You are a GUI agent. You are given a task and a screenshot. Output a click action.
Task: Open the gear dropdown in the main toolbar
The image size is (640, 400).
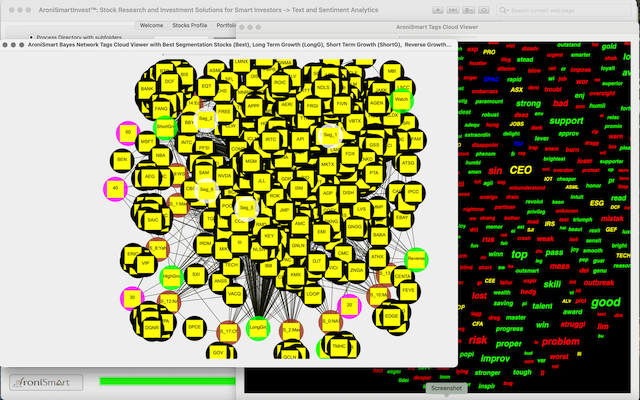pyautogui.click(x=468, y=10)
